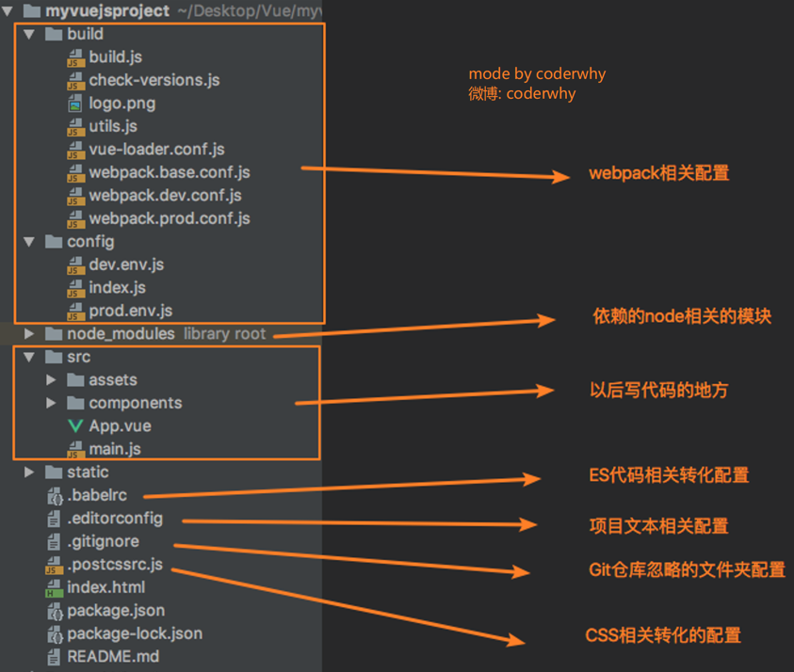This screenshot has width=794, height=672.
Task: Click the index.html HTML file icon
Action: coord(55,588)
